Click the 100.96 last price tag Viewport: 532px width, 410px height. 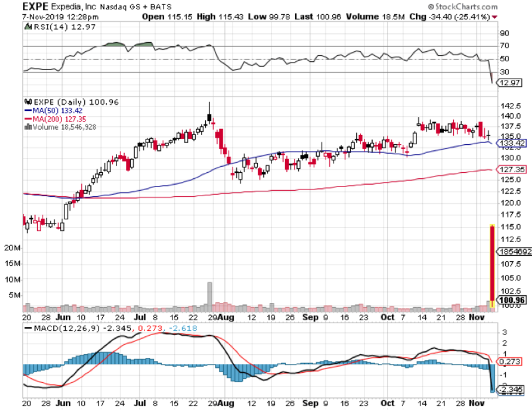[x=511, y=300]
